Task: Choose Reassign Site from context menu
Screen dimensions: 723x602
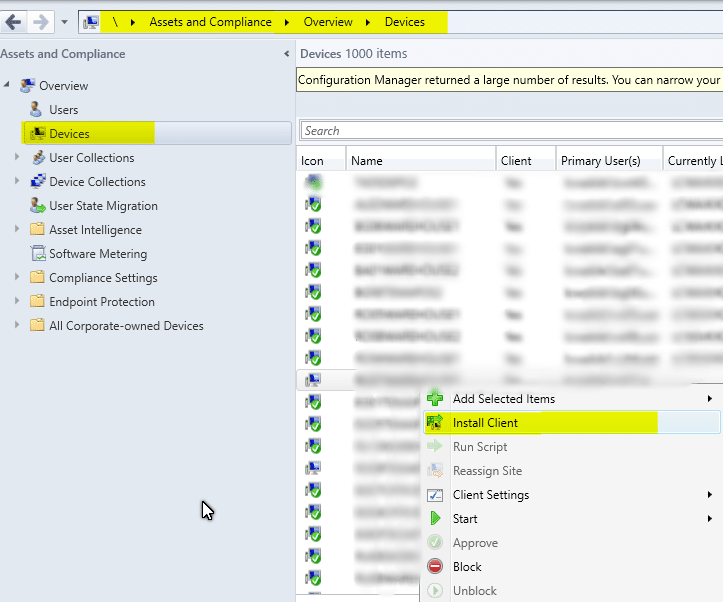Action: [x=487, y=471]
